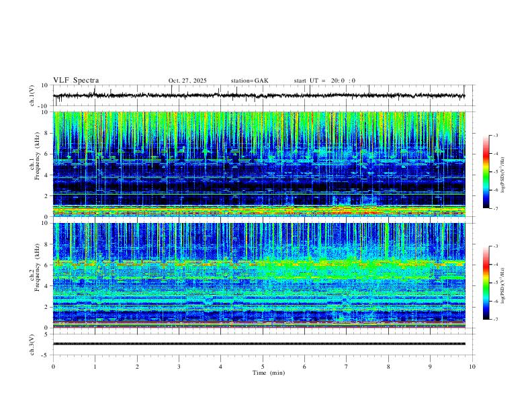Screen dimensions: 532x411
Task: Click the time axis tick label '1'
Action: (95, 367)
